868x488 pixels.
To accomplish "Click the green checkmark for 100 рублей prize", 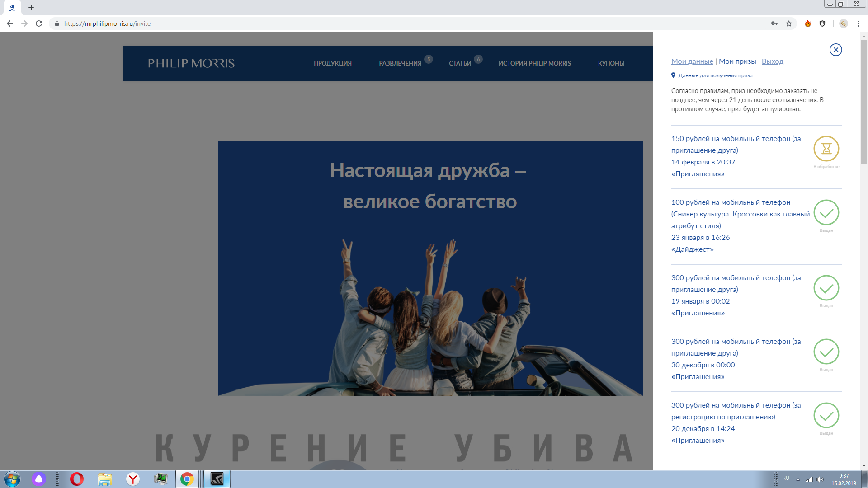I will 826,212.
